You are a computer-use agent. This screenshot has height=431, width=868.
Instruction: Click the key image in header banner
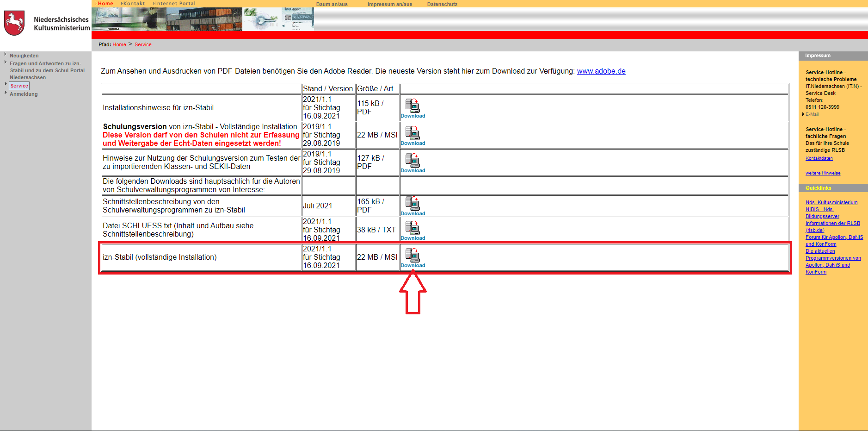click(x=262, y=19)
